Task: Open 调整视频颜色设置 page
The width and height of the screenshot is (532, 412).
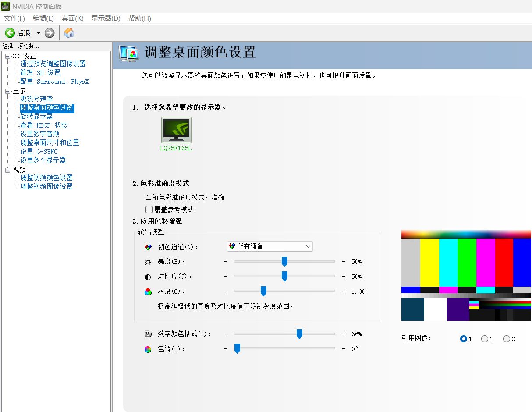Action: click(46, 178)
